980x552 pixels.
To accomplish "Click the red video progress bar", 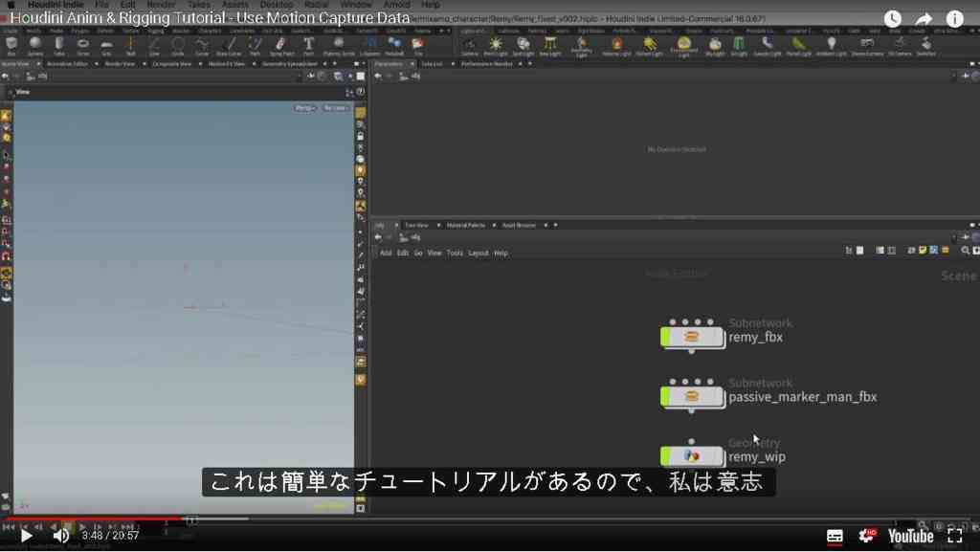I will (x=94, y=519).
